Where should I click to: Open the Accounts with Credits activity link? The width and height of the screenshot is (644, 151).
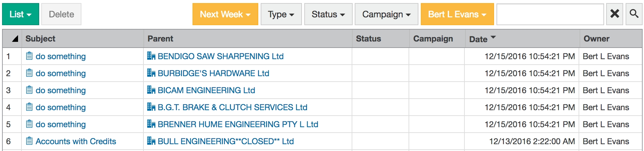76,141
